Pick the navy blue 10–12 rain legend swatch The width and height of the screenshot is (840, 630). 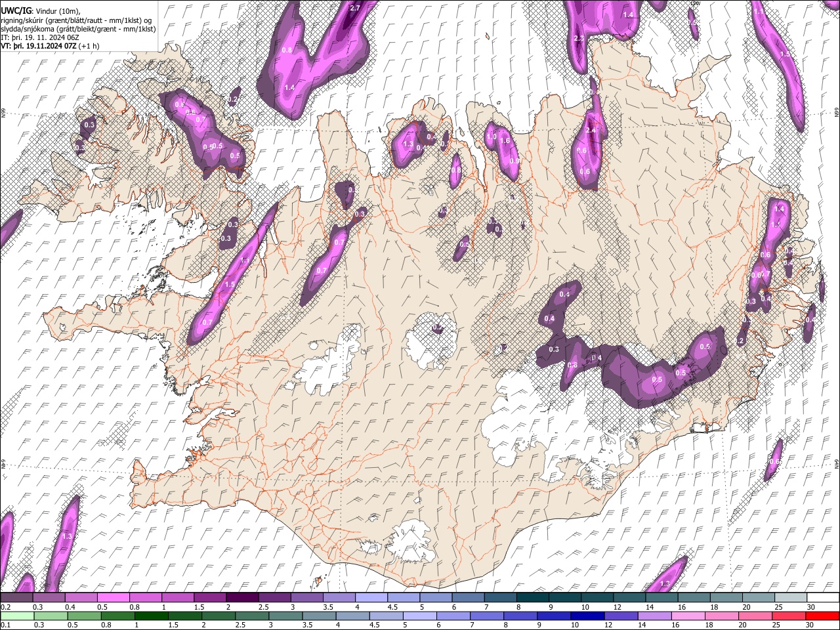[587, 616]
